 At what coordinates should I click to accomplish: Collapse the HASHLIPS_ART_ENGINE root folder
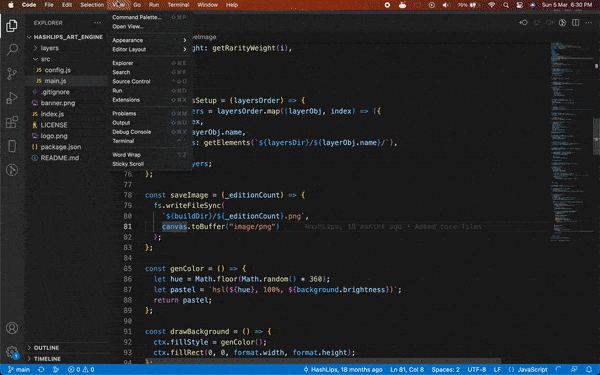67,37
